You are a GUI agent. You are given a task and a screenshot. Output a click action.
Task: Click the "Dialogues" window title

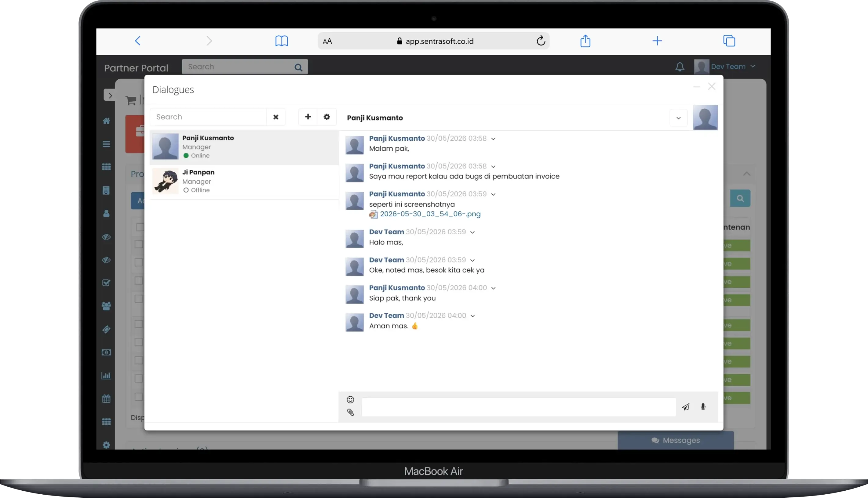point(173,90)
